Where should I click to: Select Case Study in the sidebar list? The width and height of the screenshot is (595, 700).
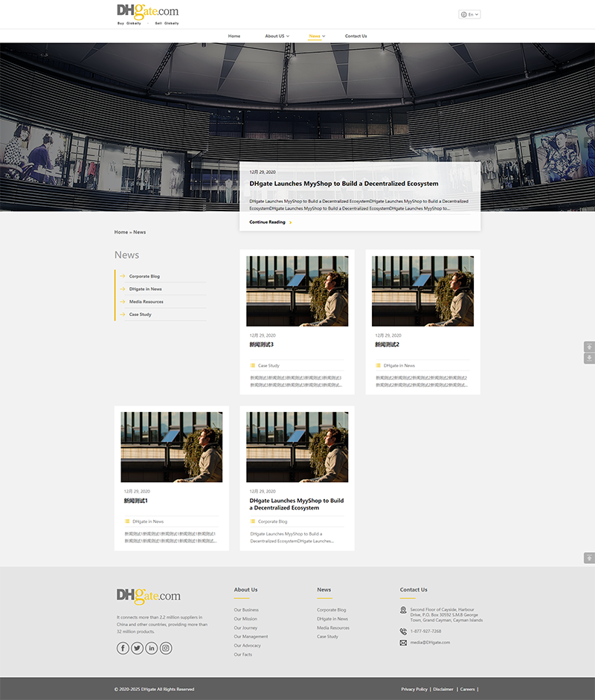[140, 314]
